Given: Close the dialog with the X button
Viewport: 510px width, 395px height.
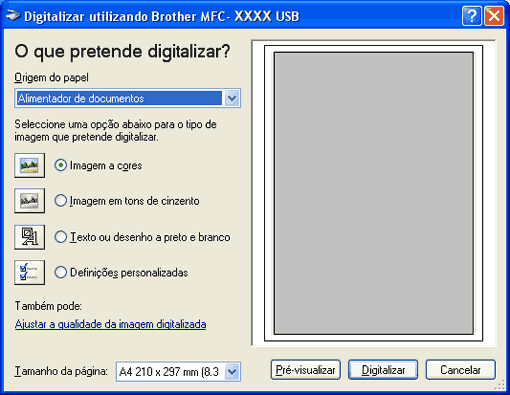Looking at the screenshot, I should [x=494, y=16].
